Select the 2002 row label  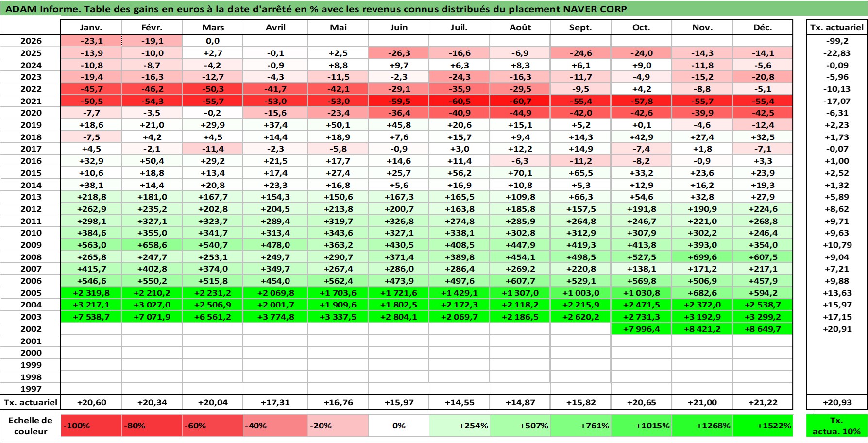31,329
